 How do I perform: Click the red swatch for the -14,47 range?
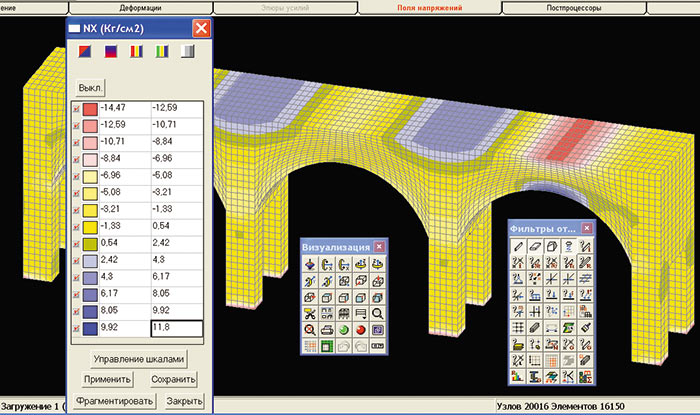pos(90,108)
